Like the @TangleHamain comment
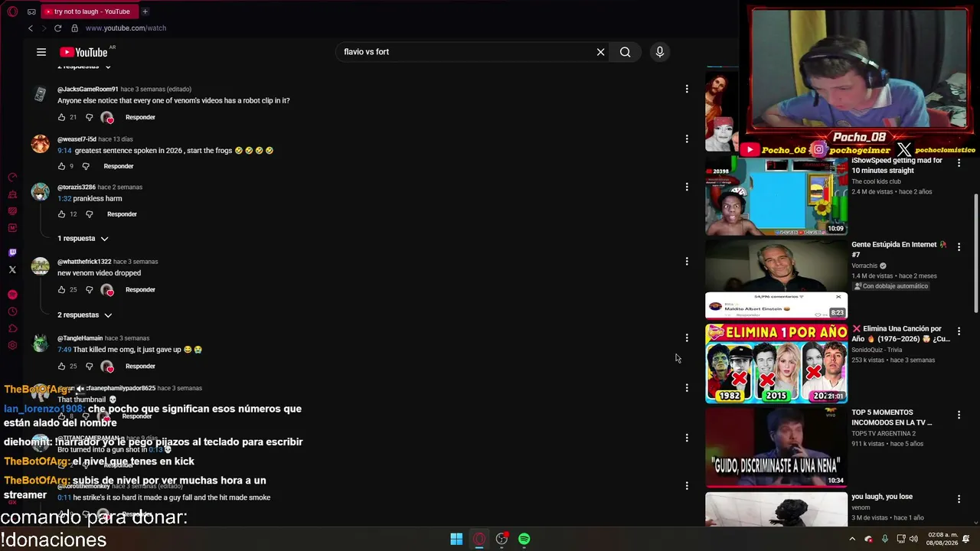The height and width of the screenshot is (551, 980). tap(62, 366)
